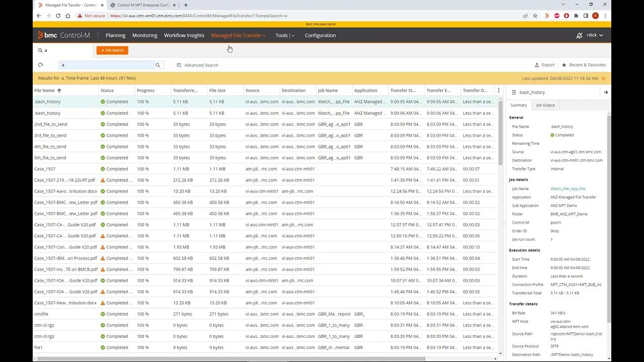Bookmark this page with the star icon
Viewport: 644px width, 362px height.
click(x=535, y=16)
